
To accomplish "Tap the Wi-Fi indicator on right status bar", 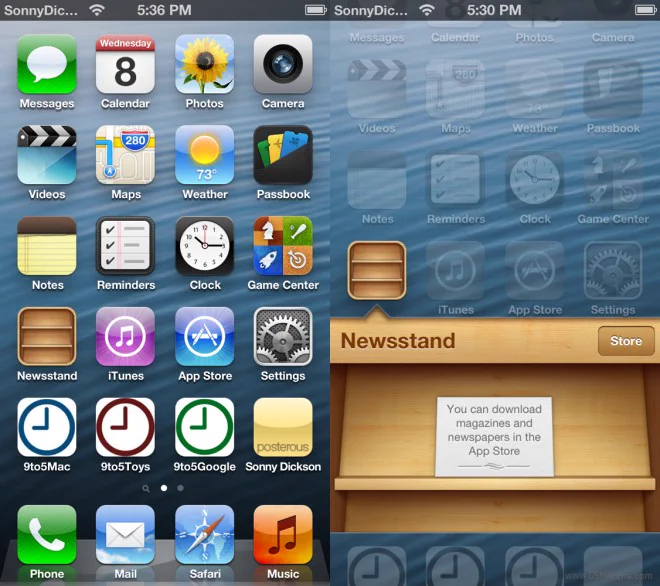I will point(427,10).
